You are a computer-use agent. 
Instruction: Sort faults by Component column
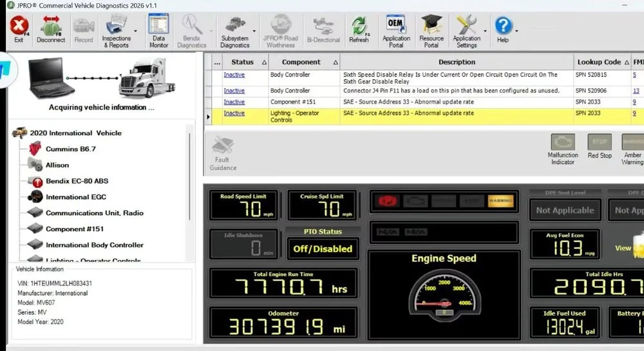[305, 62]
